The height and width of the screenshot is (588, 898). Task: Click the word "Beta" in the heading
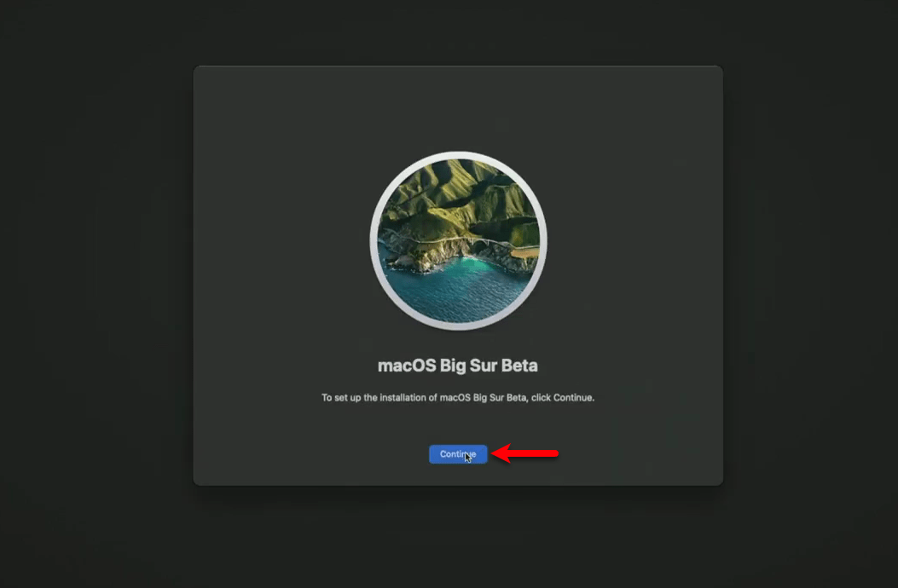[x=519, y=366]
